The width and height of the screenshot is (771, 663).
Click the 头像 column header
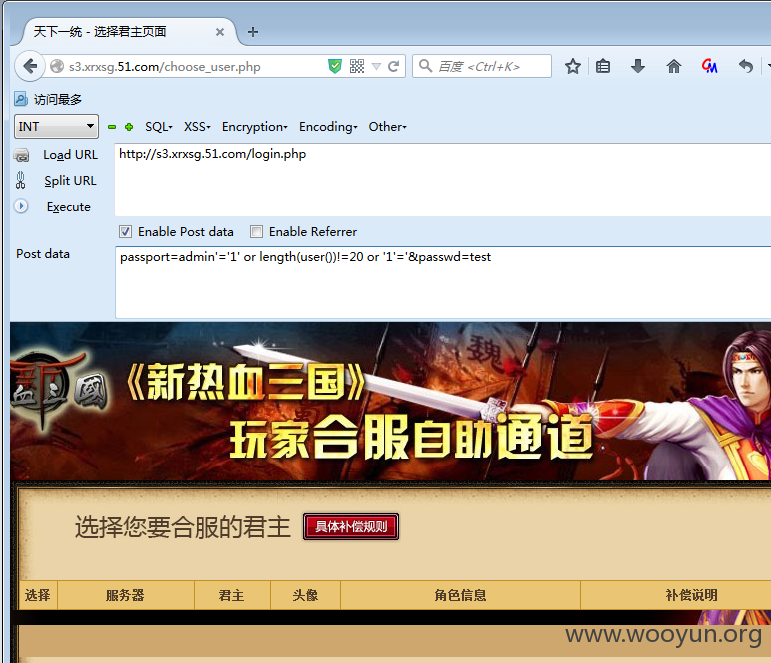305,595
